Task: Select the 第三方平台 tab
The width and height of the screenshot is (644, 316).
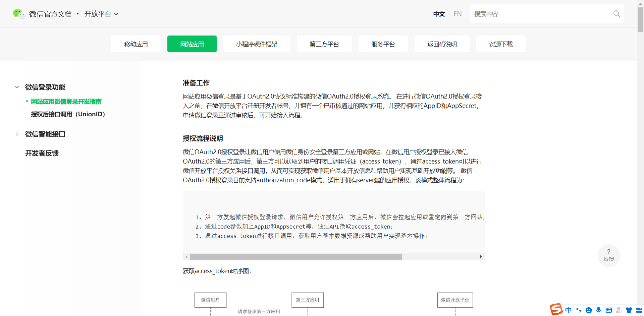Action: [324, 44]
